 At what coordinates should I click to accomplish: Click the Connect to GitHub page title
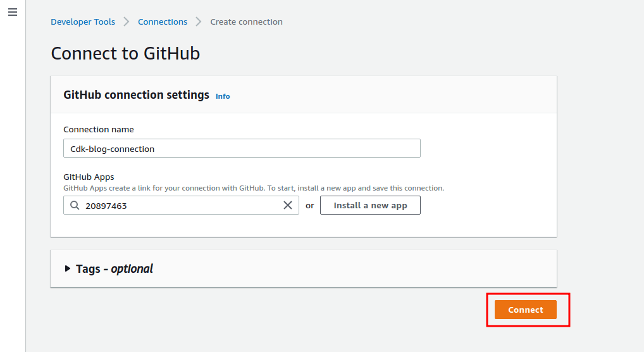coord(125,53)
